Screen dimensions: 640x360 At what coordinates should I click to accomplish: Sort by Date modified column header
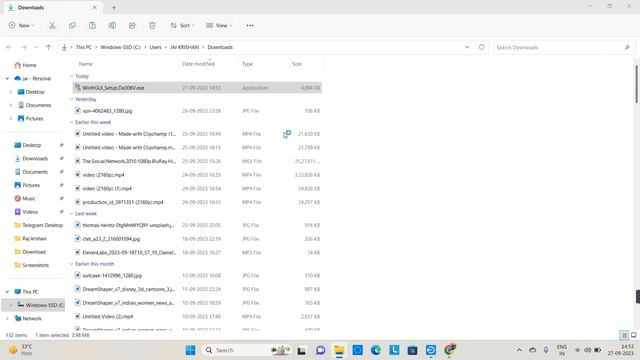click(198, 64)
